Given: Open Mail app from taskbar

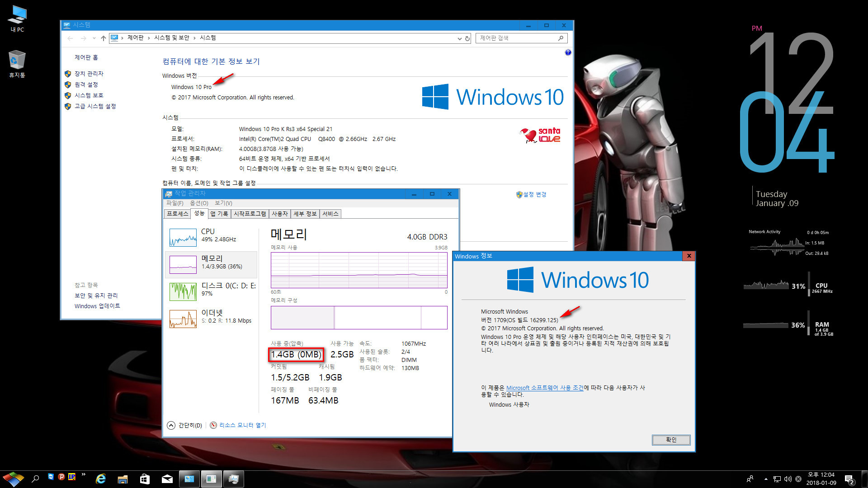Looking at the screenshot, I should tap(167, 479).
